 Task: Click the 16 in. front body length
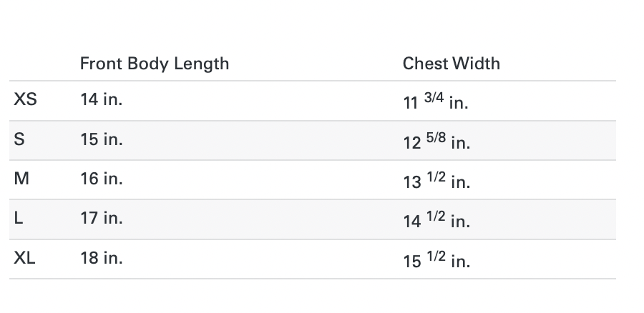tap(102, 179)
